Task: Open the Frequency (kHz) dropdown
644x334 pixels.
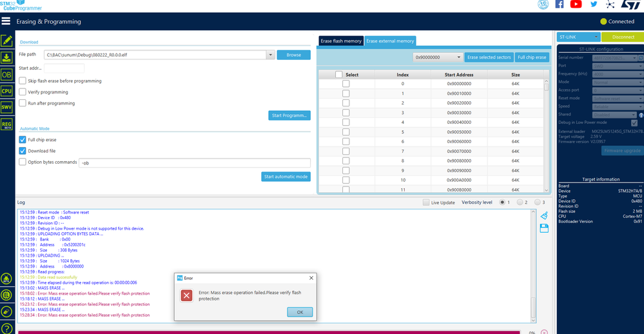Action: [x=618, y=74]
